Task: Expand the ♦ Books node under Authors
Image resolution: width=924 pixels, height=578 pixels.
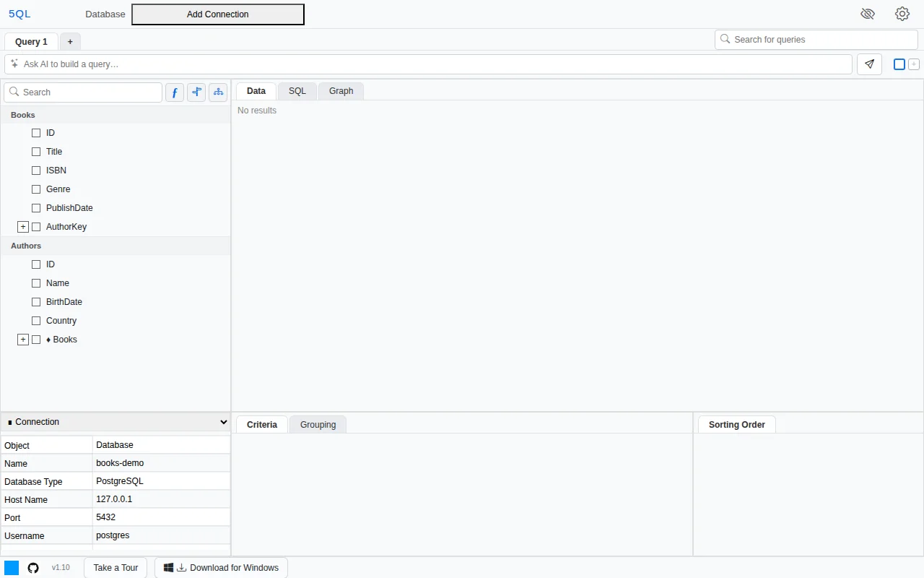Action: (23, 340)
